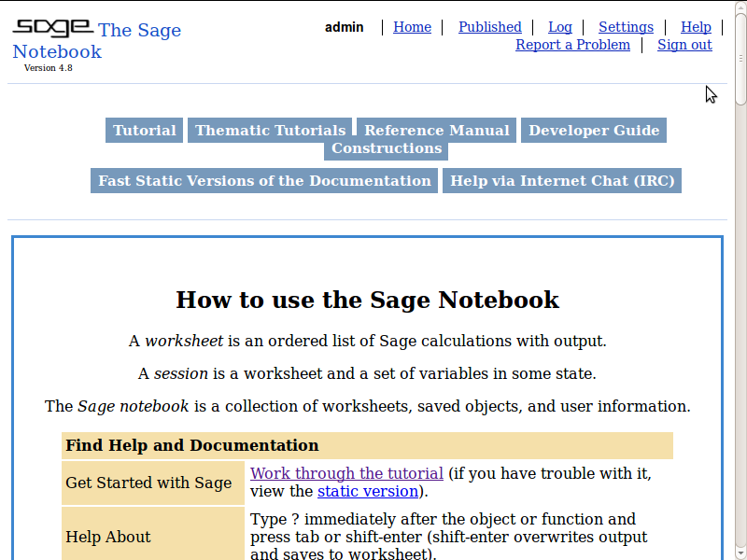Viewport: 747px width, 560px height.
Task: Click the Help link in header
Action: tap(696, 27)
